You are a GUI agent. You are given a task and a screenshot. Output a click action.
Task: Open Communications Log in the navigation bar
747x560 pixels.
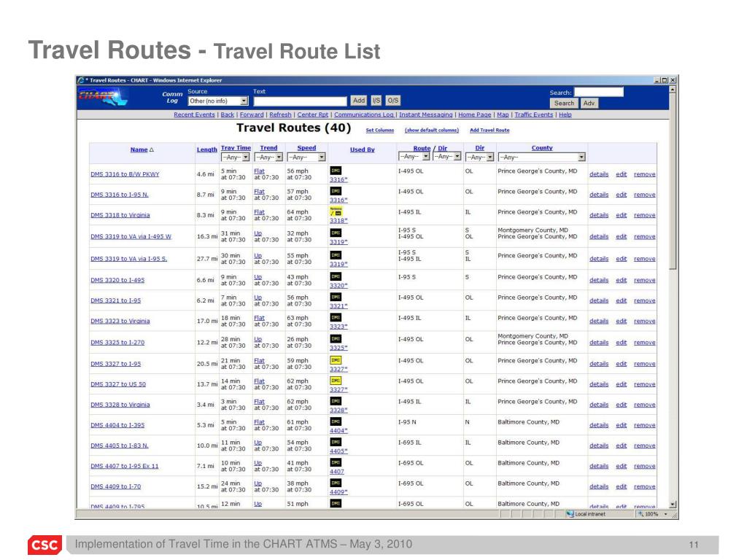coord(364,114)
